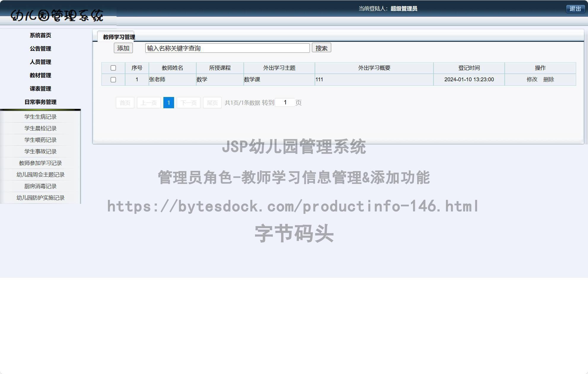This screenshot has height=374, width=588.
Task: Click page 1 in the pagination bar
Action: (x=168, y=103)
